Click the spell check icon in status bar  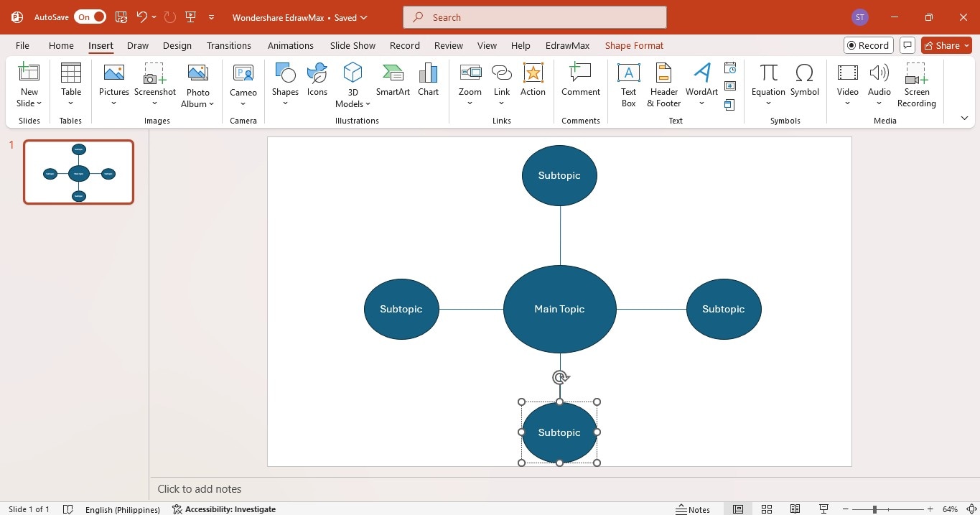point(68,509)
